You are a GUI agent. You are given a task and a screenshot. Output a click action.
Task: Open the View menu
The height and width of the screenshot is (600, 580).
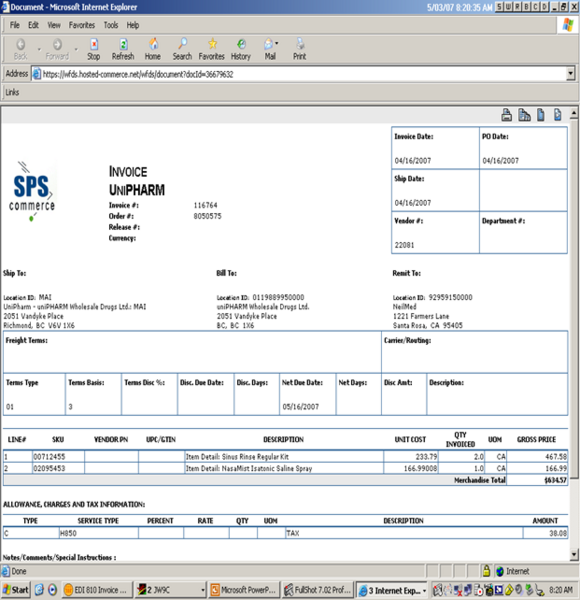coord(54,25)
